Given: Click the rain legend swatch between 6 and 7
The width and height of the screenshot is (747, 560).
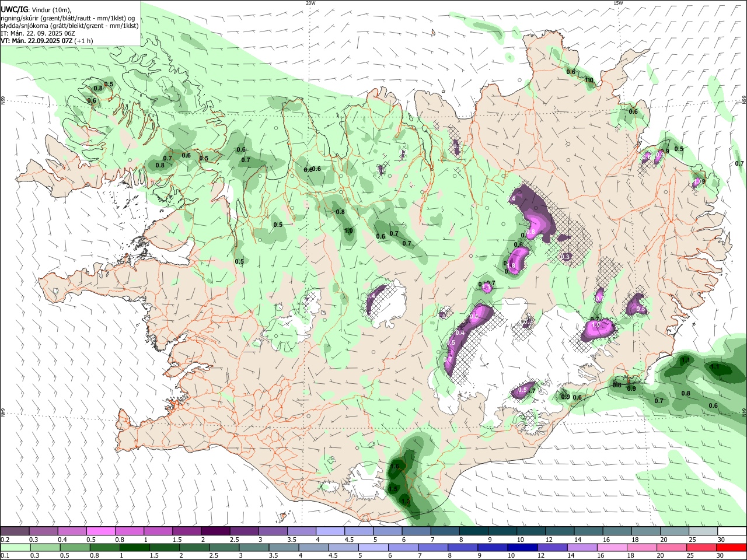Looking at the screenshot, I should coord(404,548).
